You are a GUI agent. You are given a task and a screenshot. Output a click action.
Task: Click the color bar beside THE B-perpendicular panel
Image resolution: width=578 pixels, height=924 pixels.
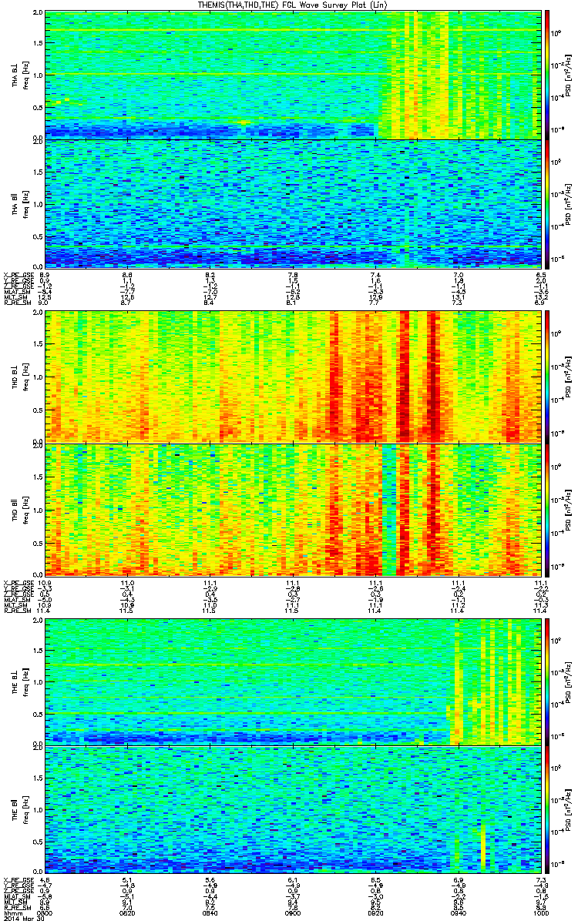click(547, 681)
